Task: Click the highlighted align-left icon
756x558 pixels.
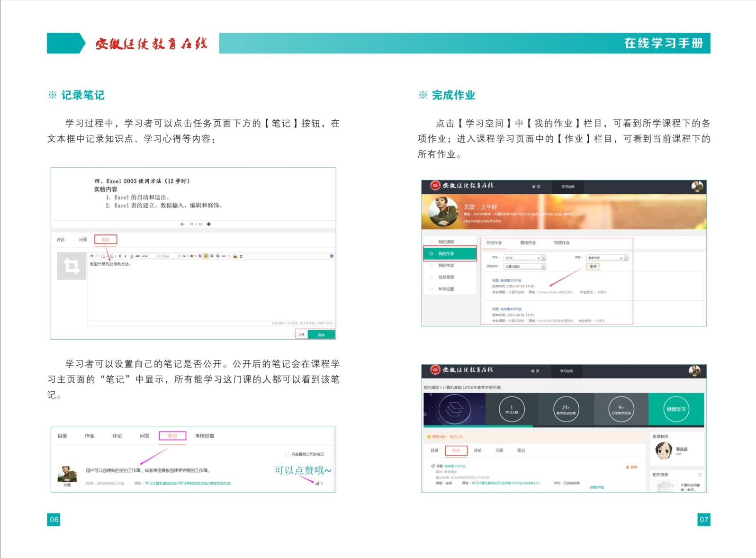Action: 206,256
